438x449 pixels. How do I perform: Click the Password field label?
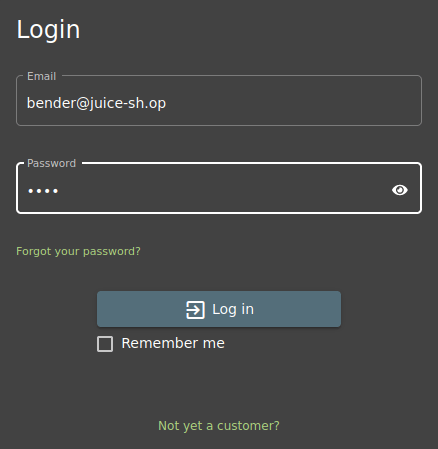(x=52, y=163)
